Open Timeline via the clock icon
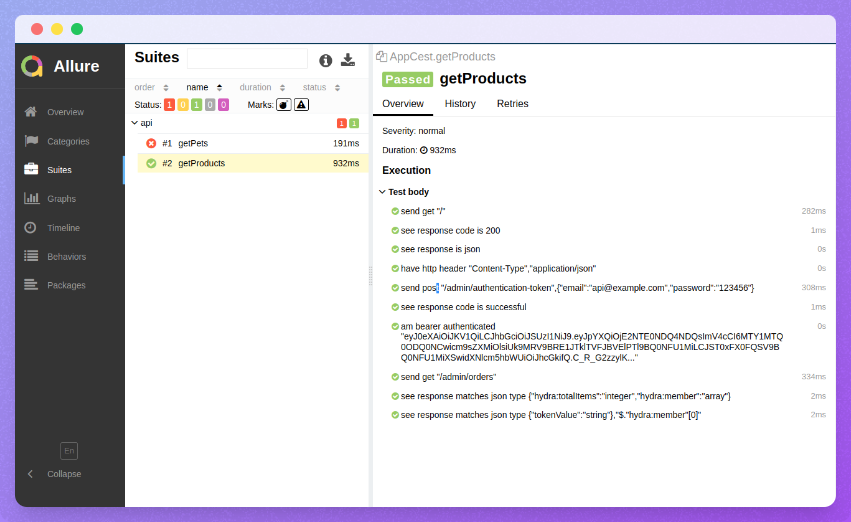Image resolution: width=851 pixels, height=522 pixels. click(31, 228)
